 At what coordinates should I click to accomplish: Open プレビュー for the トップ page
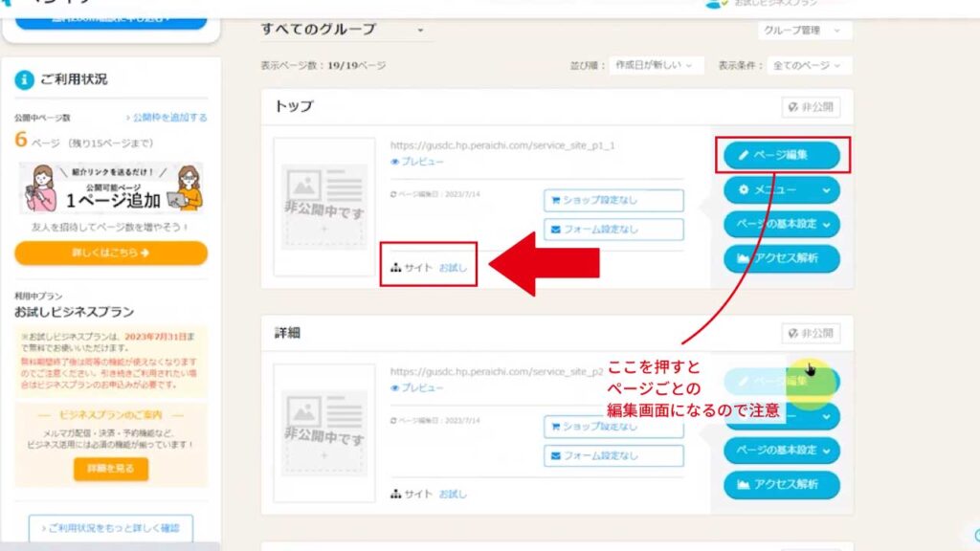pyautogui.click(x=417, y=161)
